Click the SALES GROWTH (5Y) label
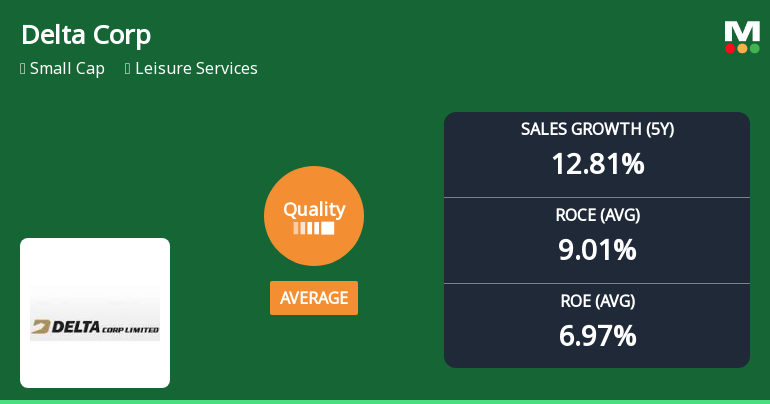The width and height of the screenshot is (770, 404). point(597,129)
